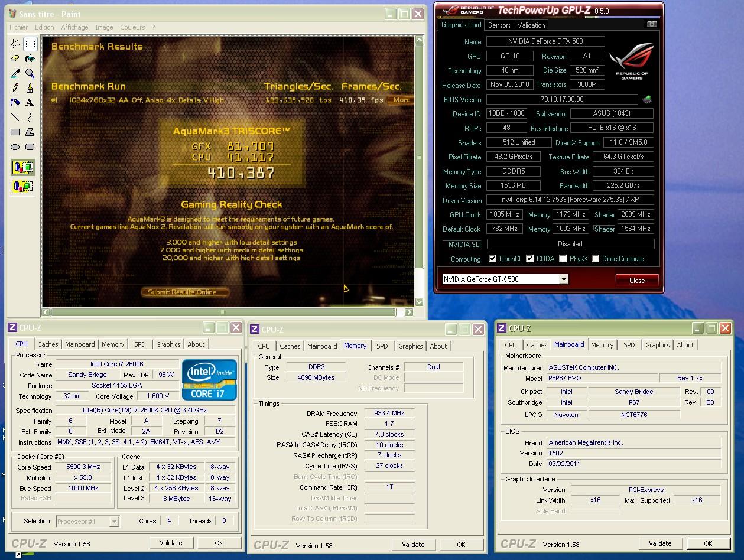Activate the Pick Color eyedropper tool

click(15, 73)
